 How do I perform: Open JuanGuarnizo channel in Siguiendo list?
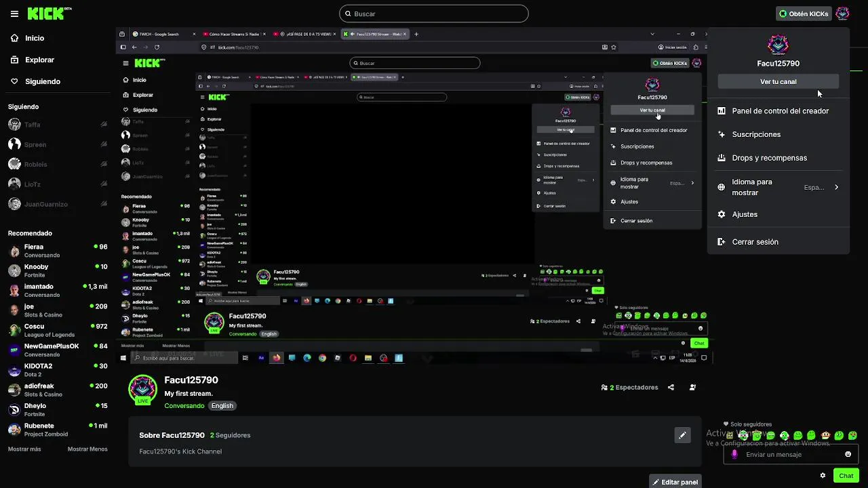pos(57,204)
